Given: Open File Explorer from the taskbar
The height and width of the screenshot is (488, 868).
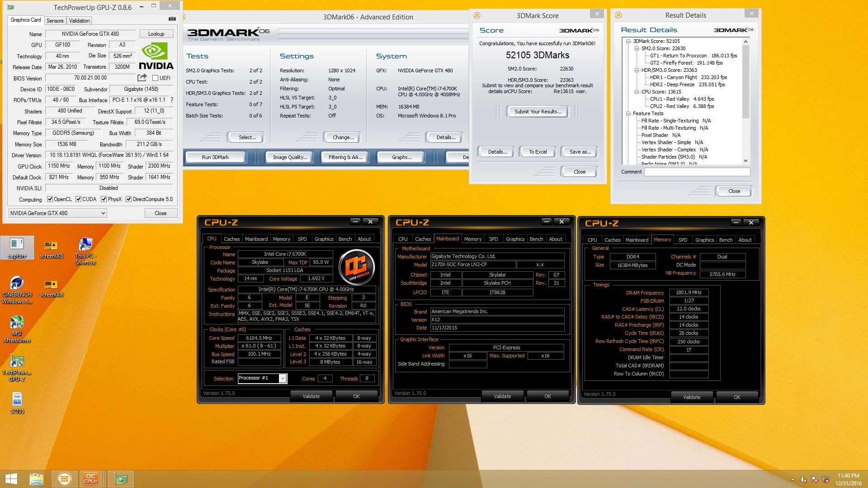Looking at the screenshot, I should point(37,479).
